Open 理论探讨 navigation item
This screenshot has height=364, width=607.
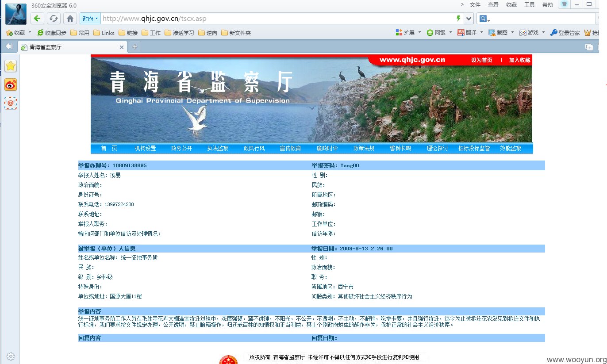click(438, 148)
